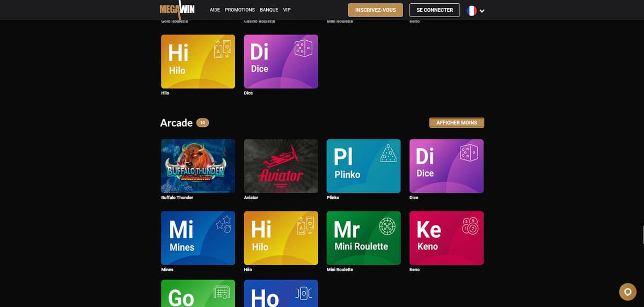Collapse Arcade with Afficher Moins
The image size is (644, 307).
456,123
